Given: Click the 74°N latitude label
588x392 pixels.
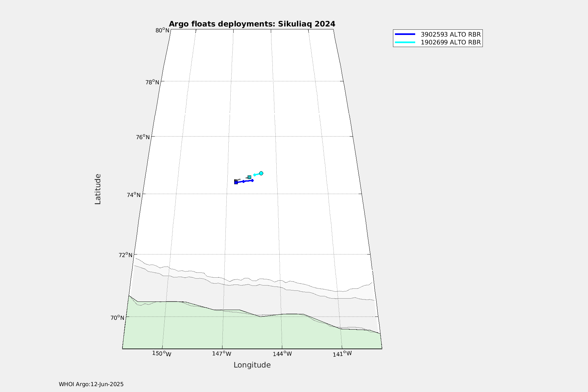Looking at the screenshot, I should point(134,195).
